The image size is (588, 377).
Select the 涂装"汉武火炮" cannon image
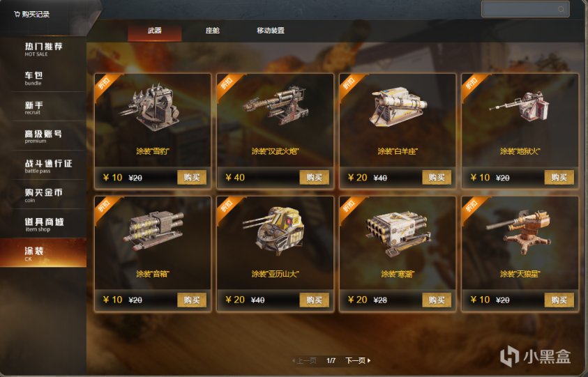click(276, 106)
